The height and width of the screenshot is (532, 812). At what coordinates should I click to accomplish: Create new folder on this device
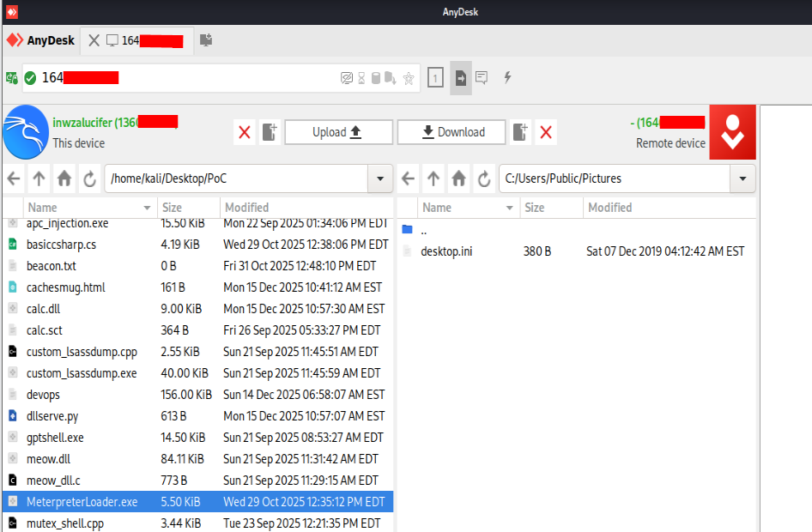(x=270, y=132)
